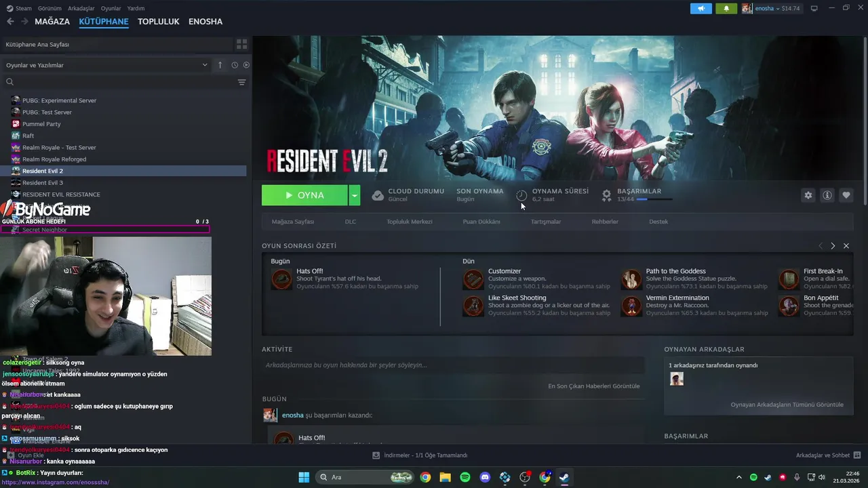868x488 pixels.
Task: Click the Path to the Goddess achievement icon
Action: (631, 279)
